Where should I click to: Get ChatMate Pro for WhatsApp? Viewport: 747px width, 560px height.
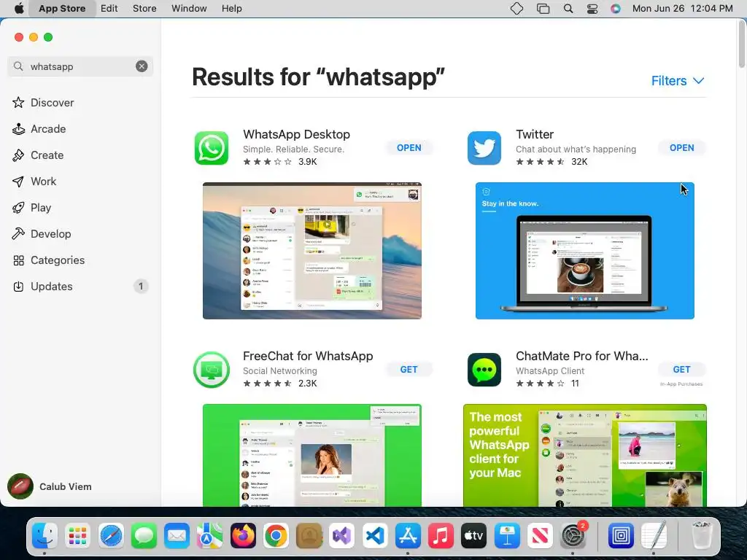click(x=682, y=370)
